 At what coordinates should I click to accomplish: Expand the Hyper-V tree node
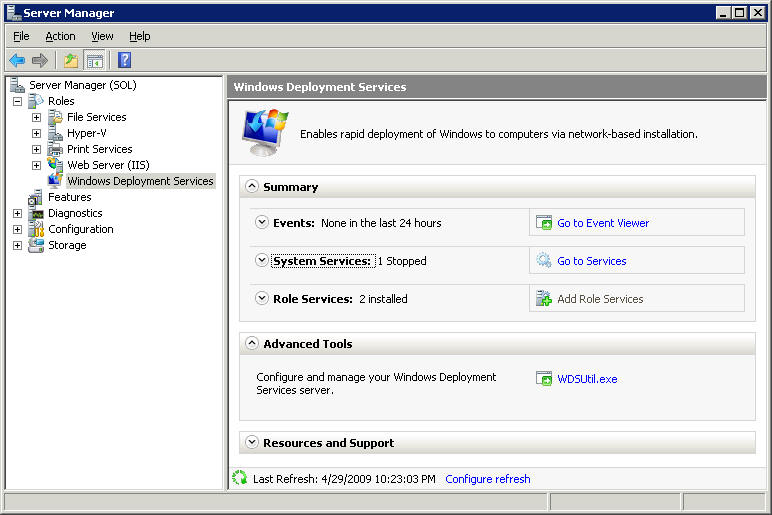(36, 133)
